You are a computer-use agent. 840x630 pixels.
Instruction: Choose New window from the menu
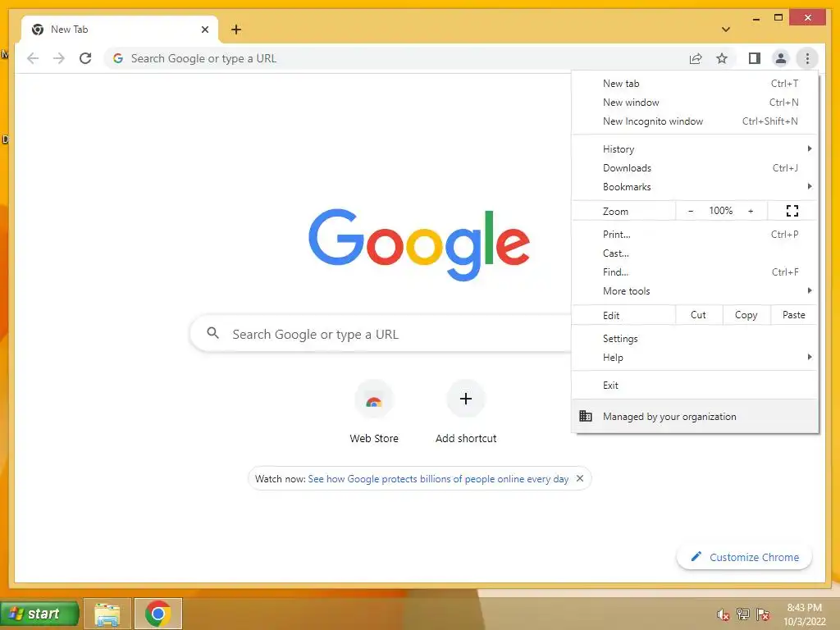(x=695, y=103)
